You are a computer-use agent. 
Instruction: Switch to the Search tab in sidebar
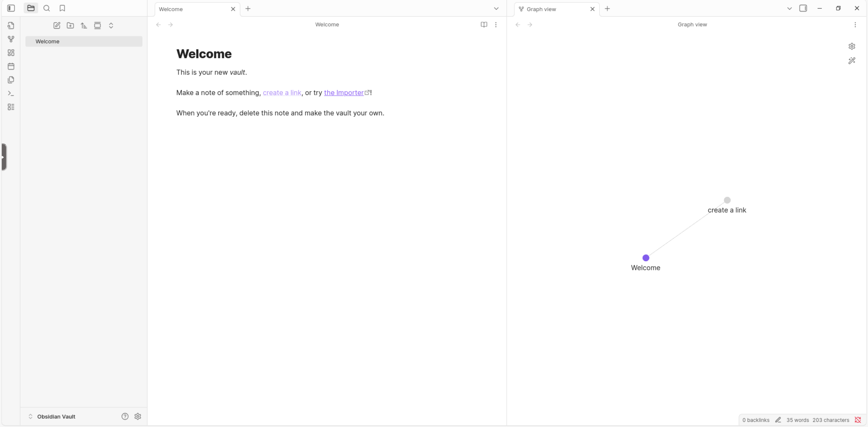tap(47, 8)
